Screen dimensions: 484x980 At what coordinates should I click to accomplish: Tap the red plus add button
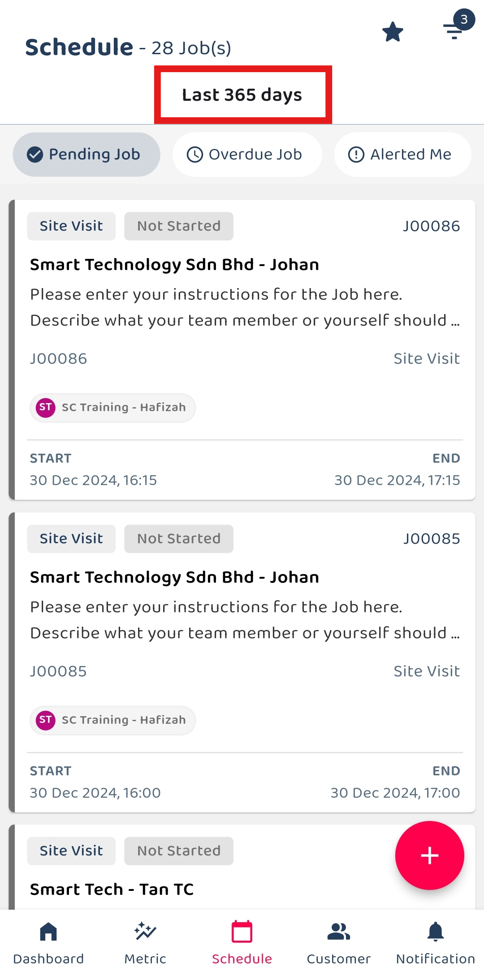click(429, 855)
